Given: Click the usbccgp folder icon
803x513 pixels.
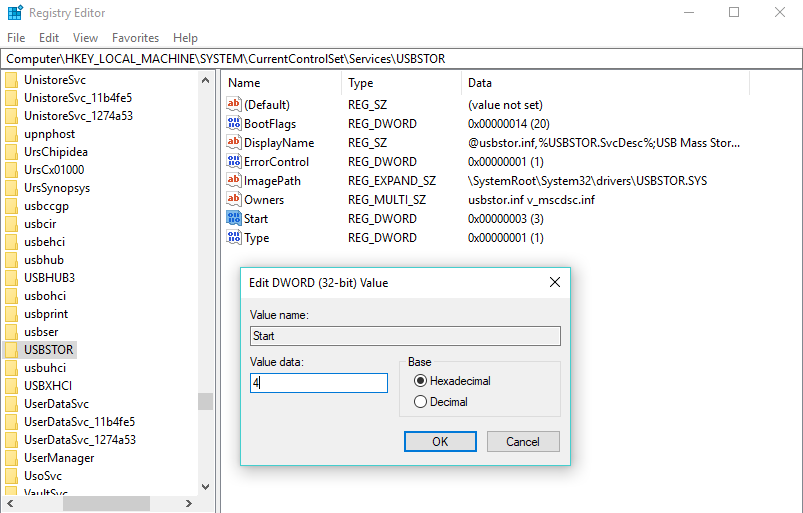Looking at the screenshot, I should (x=11, y=206).
